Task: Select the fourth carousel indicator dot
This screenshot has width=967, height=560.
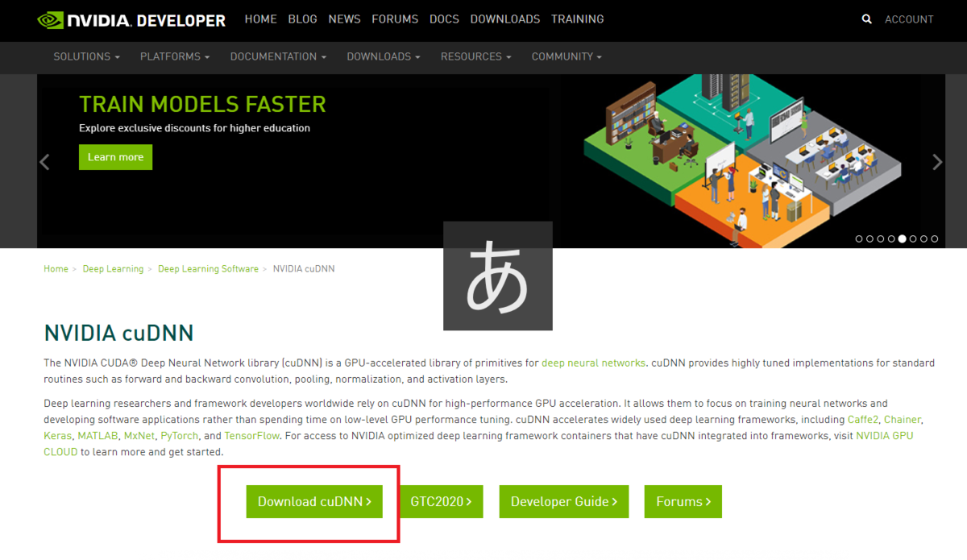Action: [x=891, y=239]
